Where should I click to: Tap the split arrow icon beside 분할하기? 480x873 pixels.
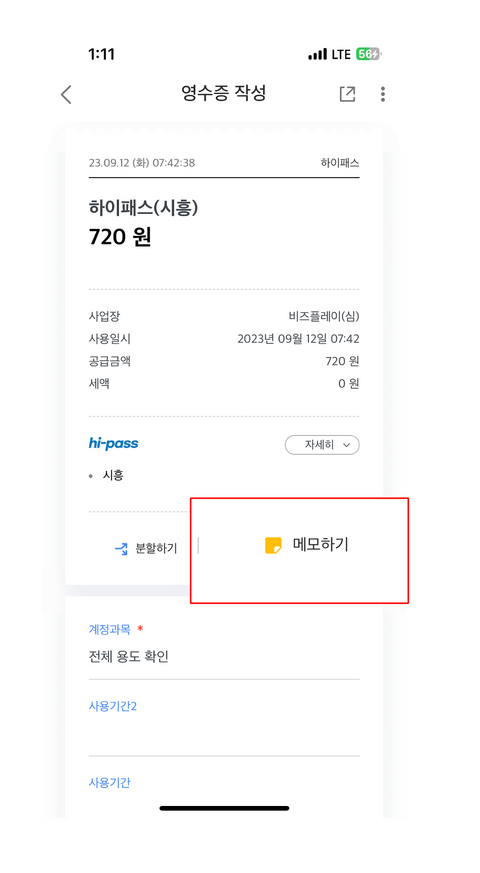click(121, 549)
